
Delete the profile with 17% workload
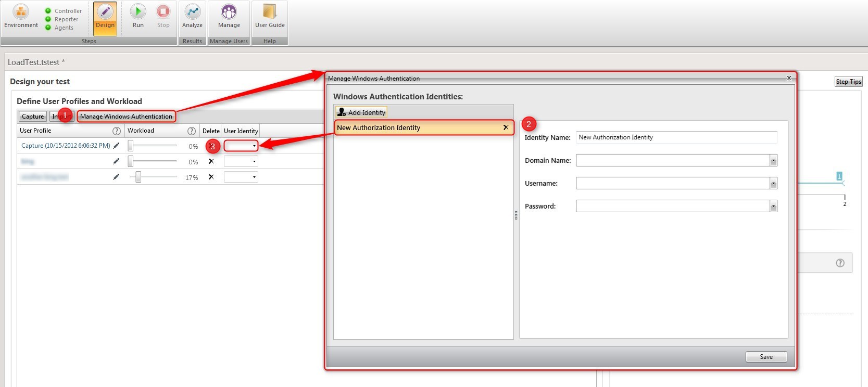pyautogui.click(x=211, y=177)
